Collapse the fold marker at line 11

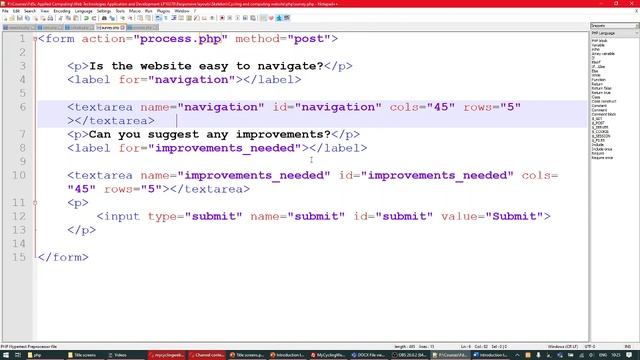35,203
